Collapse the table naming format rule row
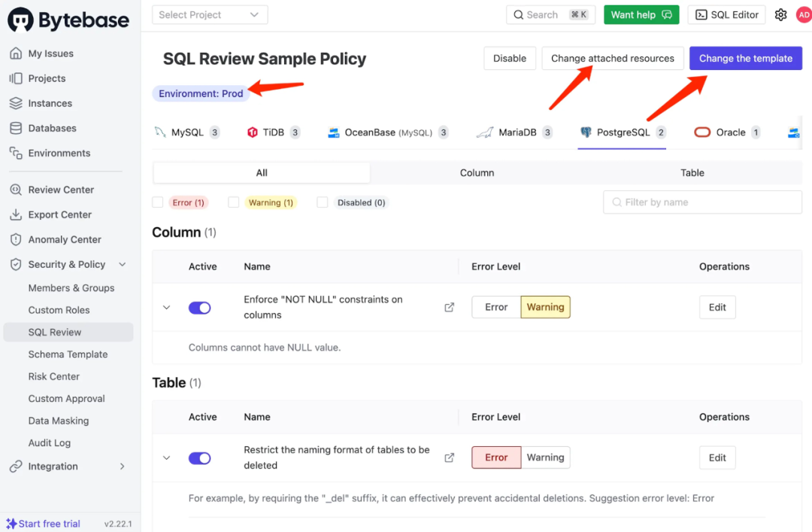 166,458
